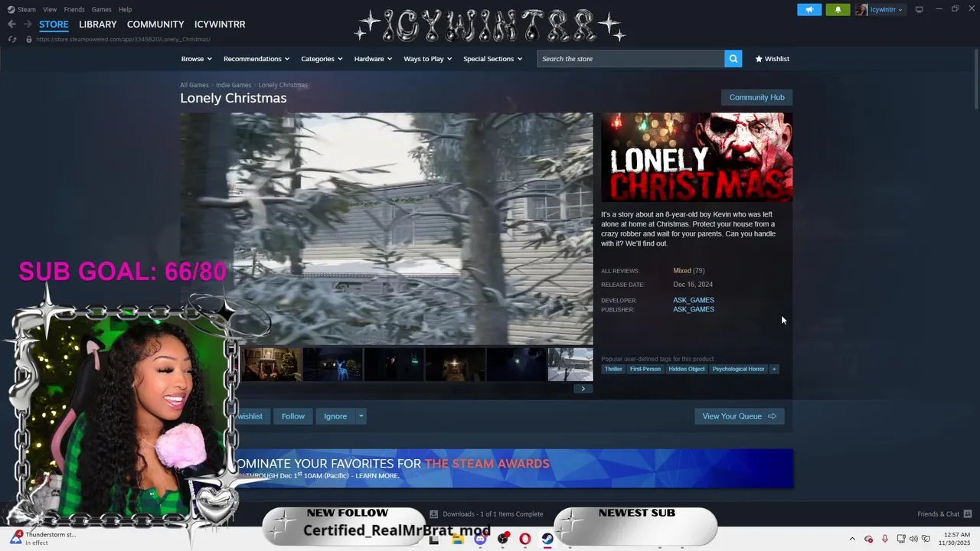Select the Christmas tree fireplace thumbnail
The width and height of the screenshot is (980, 551).
[x=272, y=364]
